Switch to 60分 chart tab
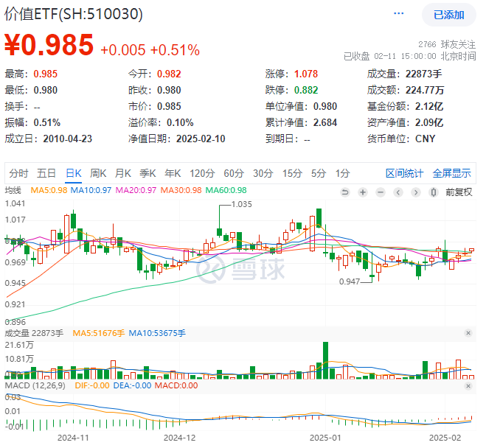 pyautogui.click(x=234, y=173)
